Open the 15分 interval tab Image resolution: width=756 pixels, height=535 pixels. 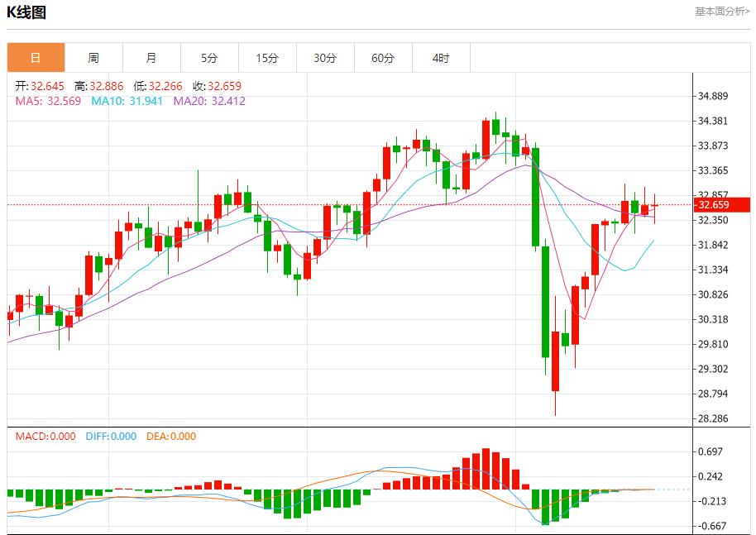click(267, 58)
